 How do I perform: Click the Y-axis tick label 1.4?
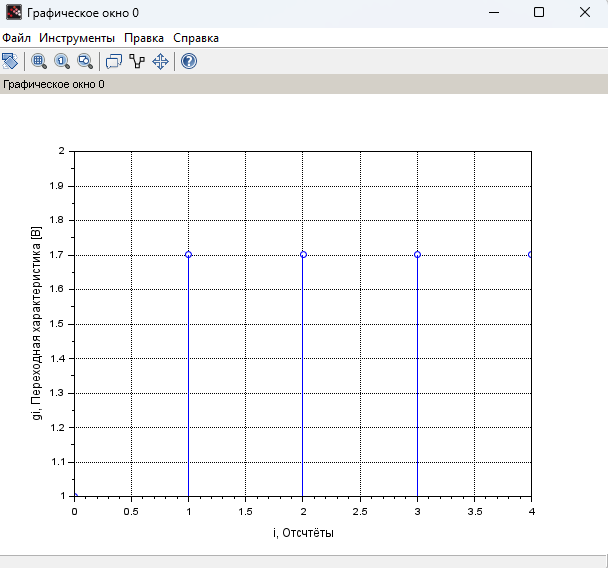point(57,359)
